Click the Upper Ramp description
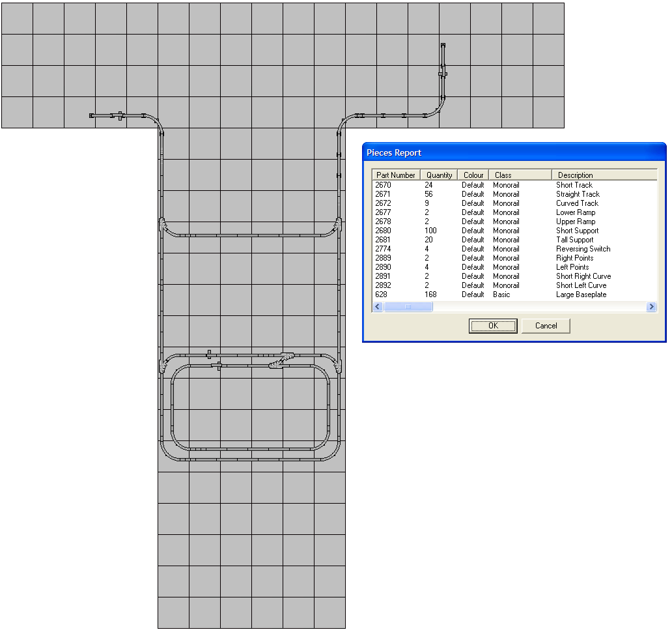The height and width of the screenshot is (632, 672). [x=576, y=222]
